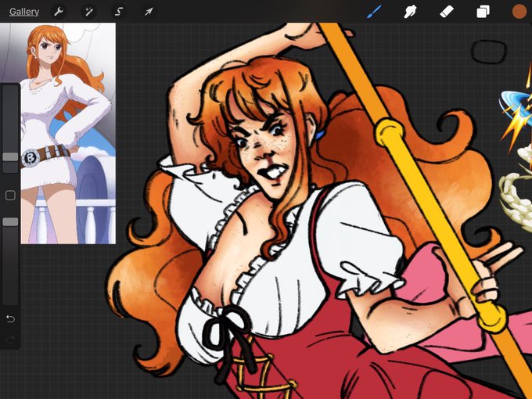Viewport: 532px width, 399px height.
Task: Tap the reference image window
Action: point(68,133)
